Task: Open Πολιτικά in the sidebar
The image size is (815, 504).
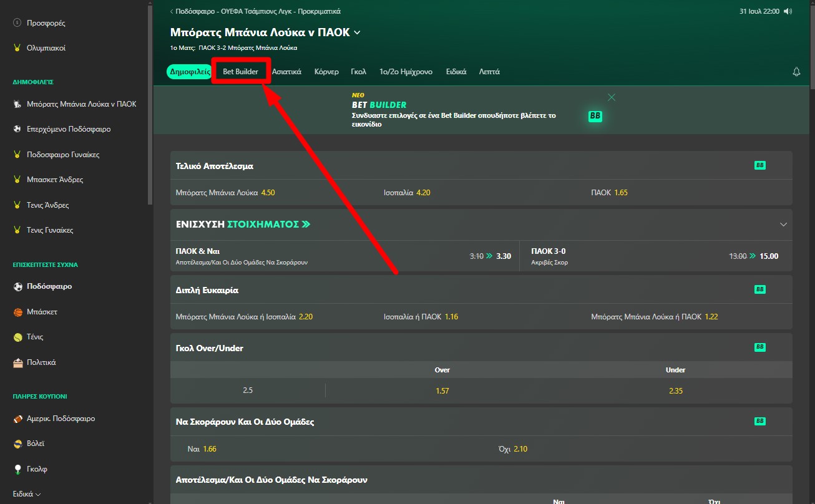Action: pyautogui.click(x=41, y=362)
